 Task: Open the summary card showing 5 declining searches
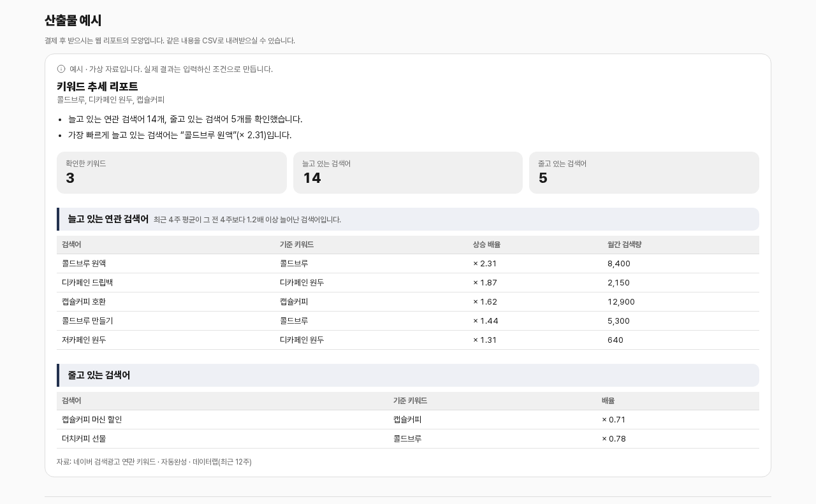(644, 173)
